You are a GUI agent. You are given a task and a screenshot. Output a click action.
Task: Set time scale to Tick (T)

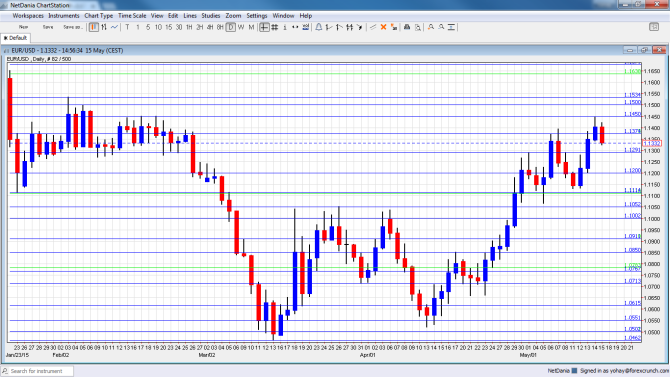coord(127,27)
